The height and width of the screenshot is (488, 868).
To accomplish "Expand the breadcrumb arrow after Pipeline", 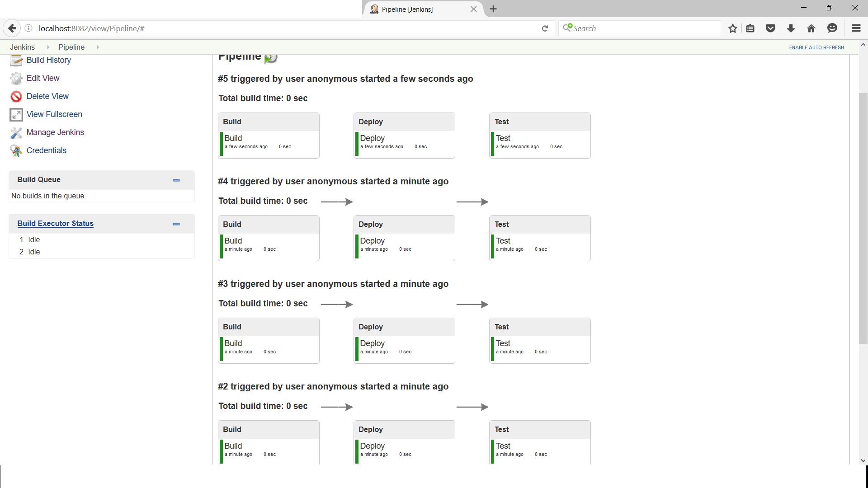I will point(98,47).
